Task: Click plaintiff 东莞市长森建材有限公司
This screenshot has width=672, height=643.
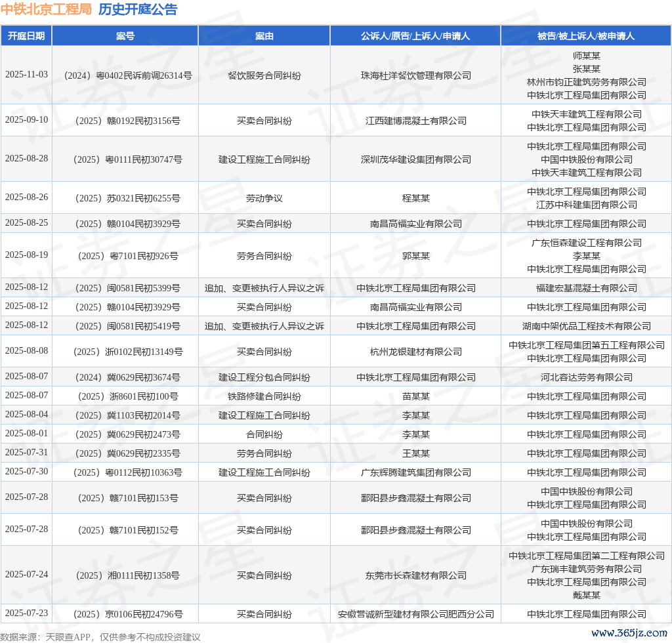Action: pyautogui.click(x=415, y=575)
